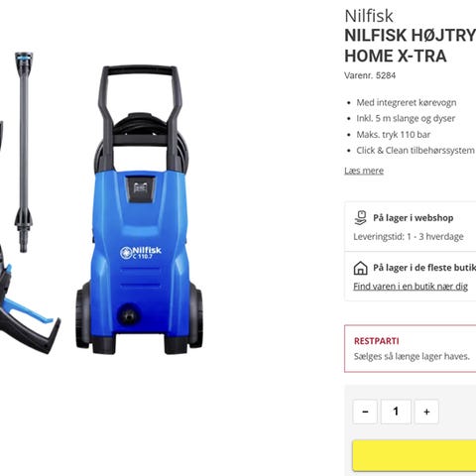Click the delivery hand icon beside På lager i webshop
This screenshot has height=476, width=476.
[360, 218]
